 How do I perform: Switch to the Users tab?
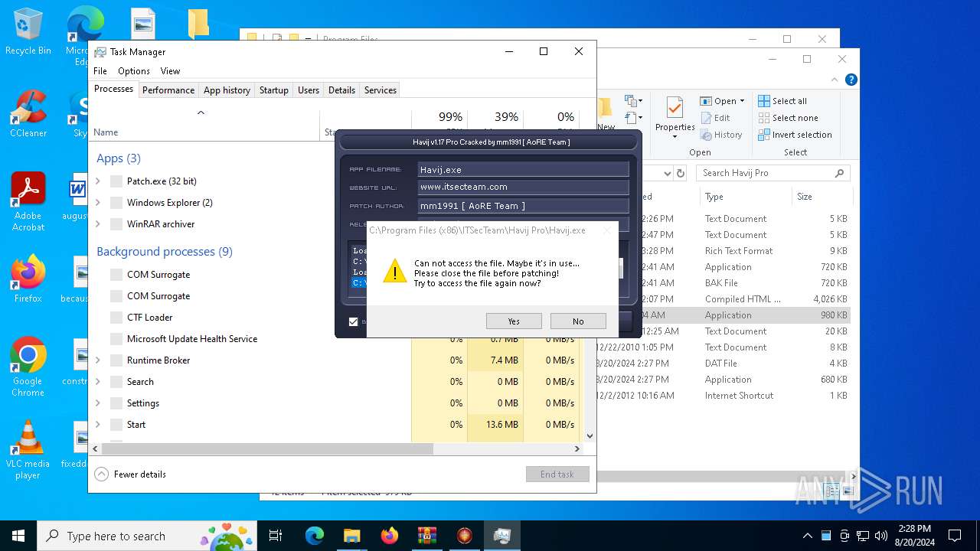(x=309, y=90)
